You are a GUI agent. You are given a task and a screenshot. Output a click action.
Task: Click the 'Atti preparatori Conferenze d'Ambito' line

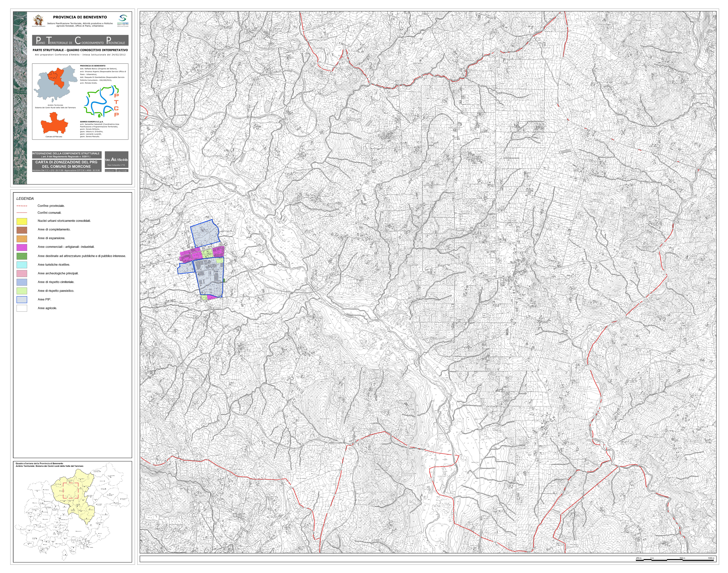[80, 55]
